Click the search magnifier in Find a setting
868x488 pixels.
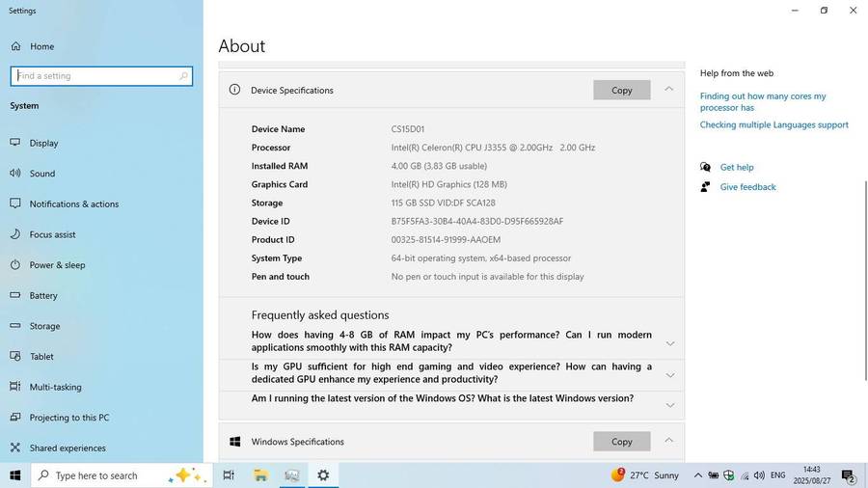coord(183,76)
